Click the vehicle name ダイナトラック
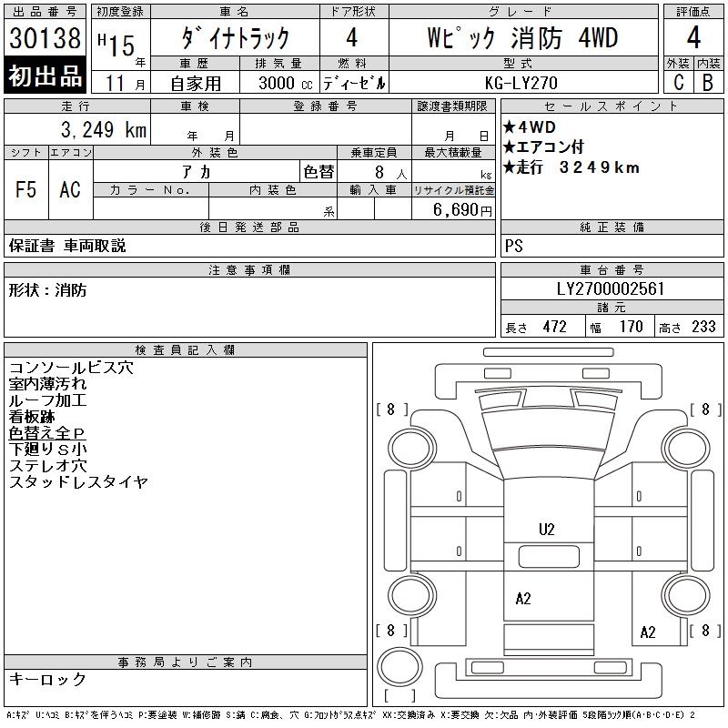The height and width of the screenshot is (728, 728). tap(236, 38)
